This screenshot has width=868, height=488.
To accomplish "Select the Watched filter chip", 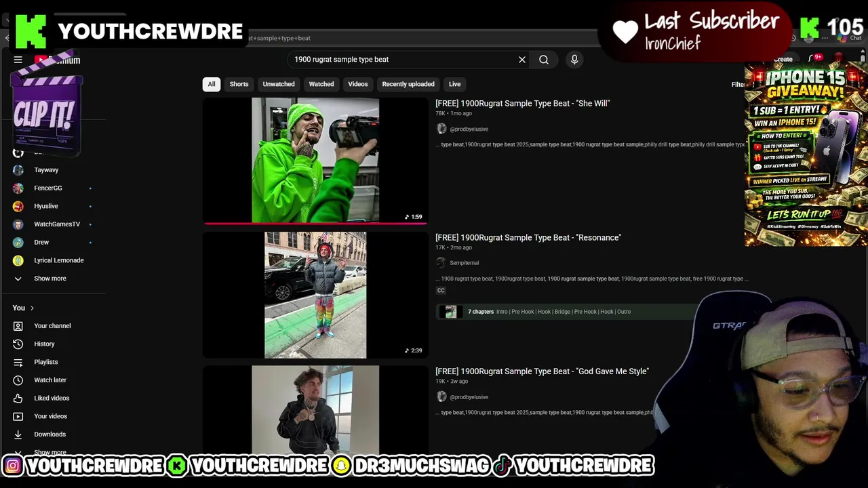I will [321, 84].
